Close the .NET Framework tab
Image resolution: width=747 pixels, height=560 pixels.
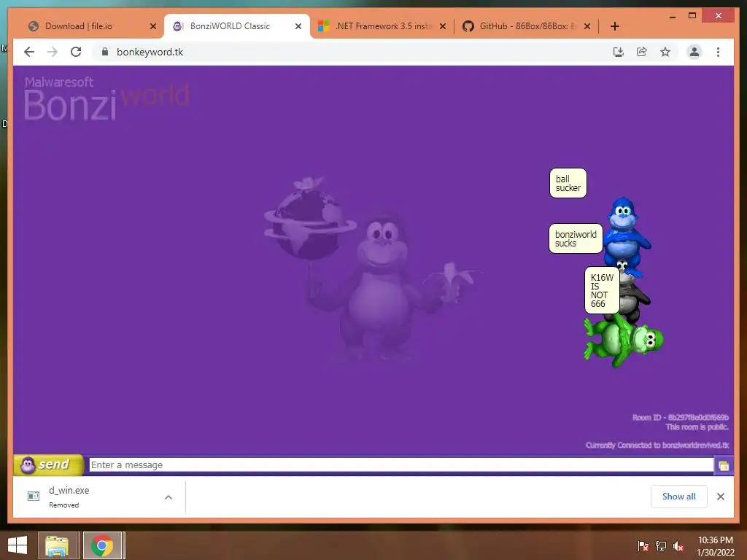click(443, 26)
